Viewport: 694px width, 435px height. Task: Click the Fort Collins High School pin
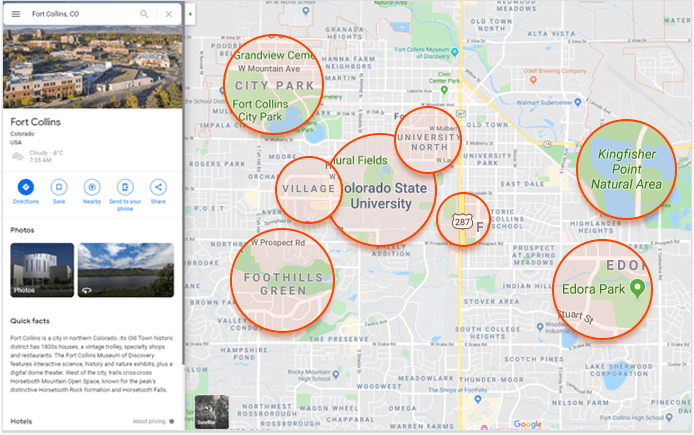tap(669, 417)
